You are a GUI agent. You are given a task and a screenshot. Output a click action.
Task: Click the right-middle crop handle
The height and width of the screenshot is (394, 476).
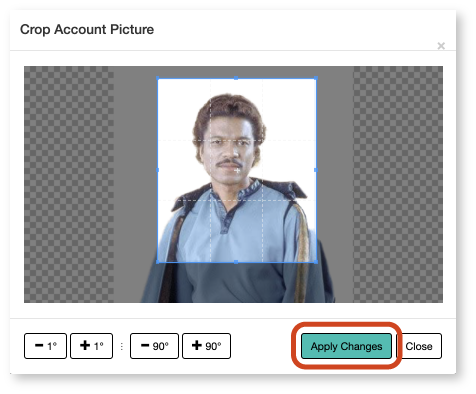tap(316, 170)
